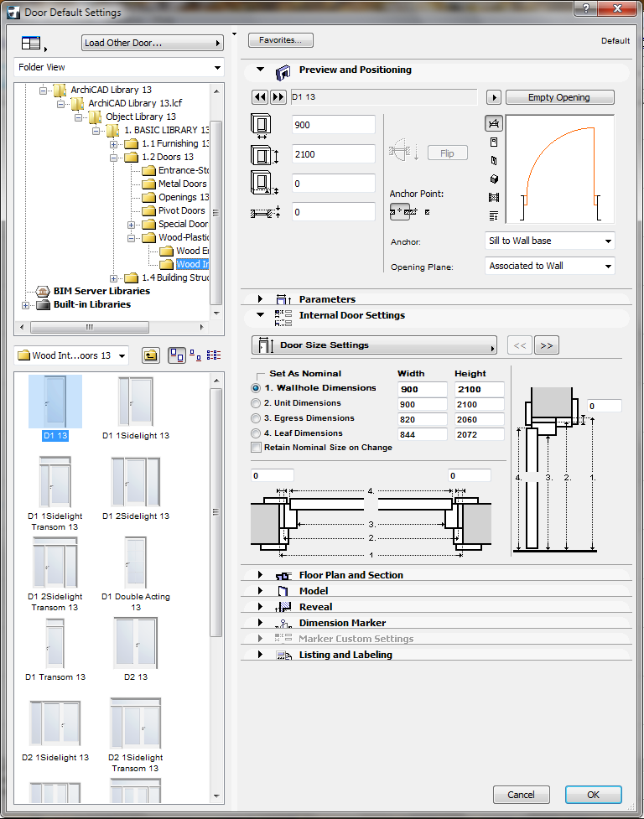Image resolution: width=644 pixels, height=819 pixels.
Task: Select Leaf Dimensions radio button
Action: point(257,433)
